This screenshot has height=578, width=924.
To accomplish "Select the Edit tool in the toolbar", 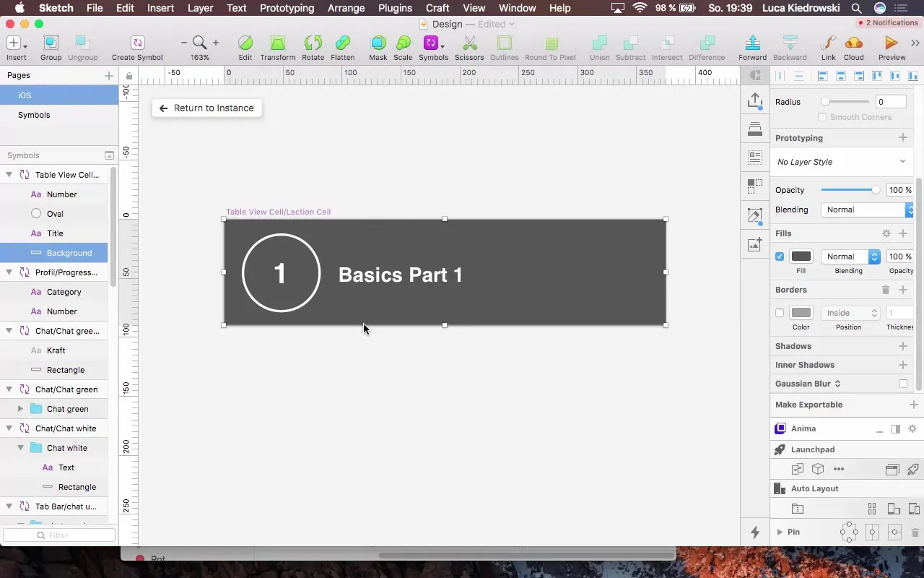I will [245, 47].
